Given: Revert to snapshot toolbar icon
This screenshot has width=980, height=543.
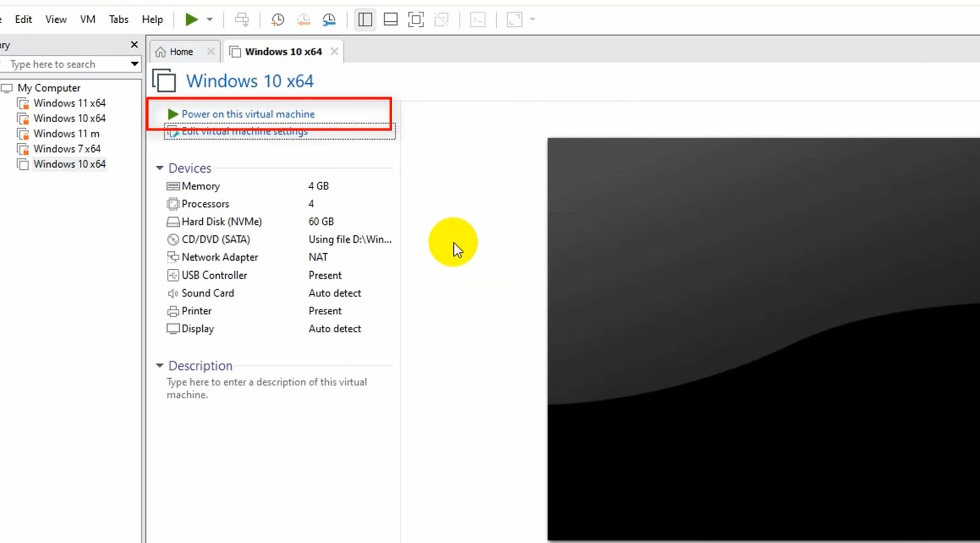Looking at the screenshot, I should [x=303, y=20].
